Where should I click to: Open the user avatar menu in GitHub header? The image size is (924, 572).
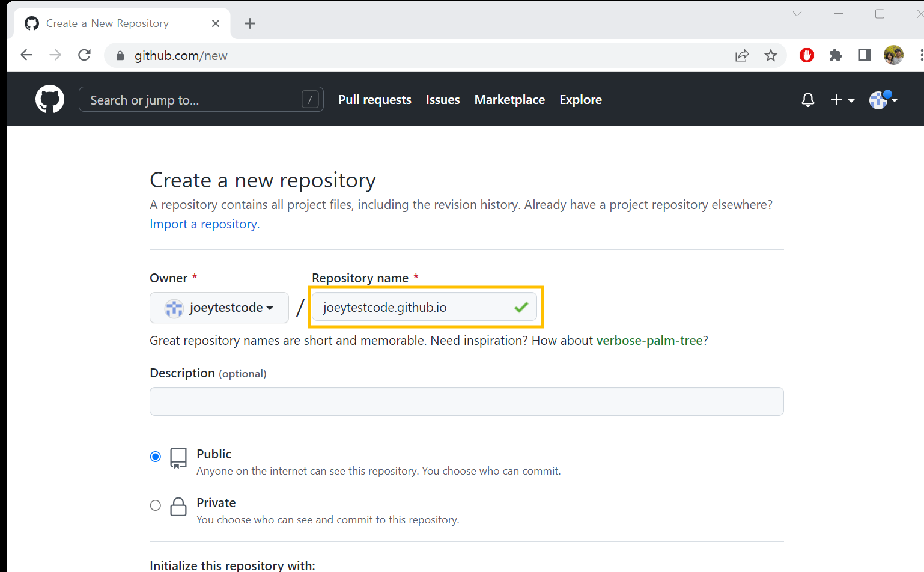[x=883, y=100]
